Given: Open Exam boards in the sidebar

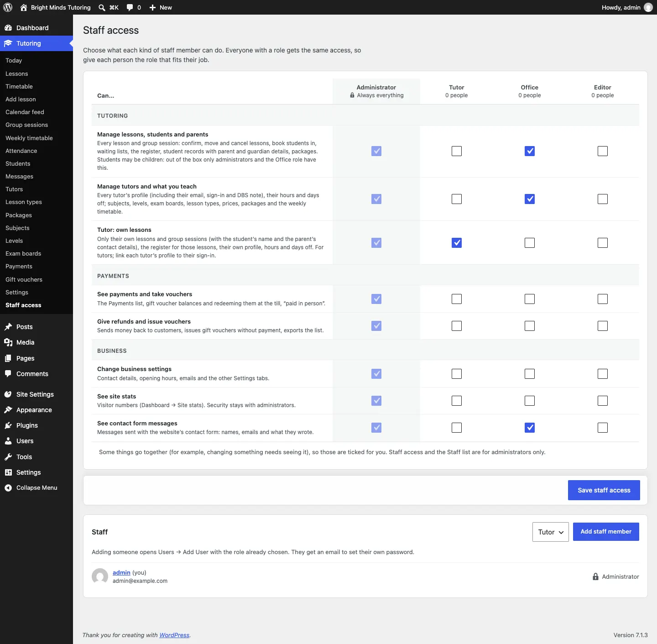Looking at the screenshot, I should point(23,253).
